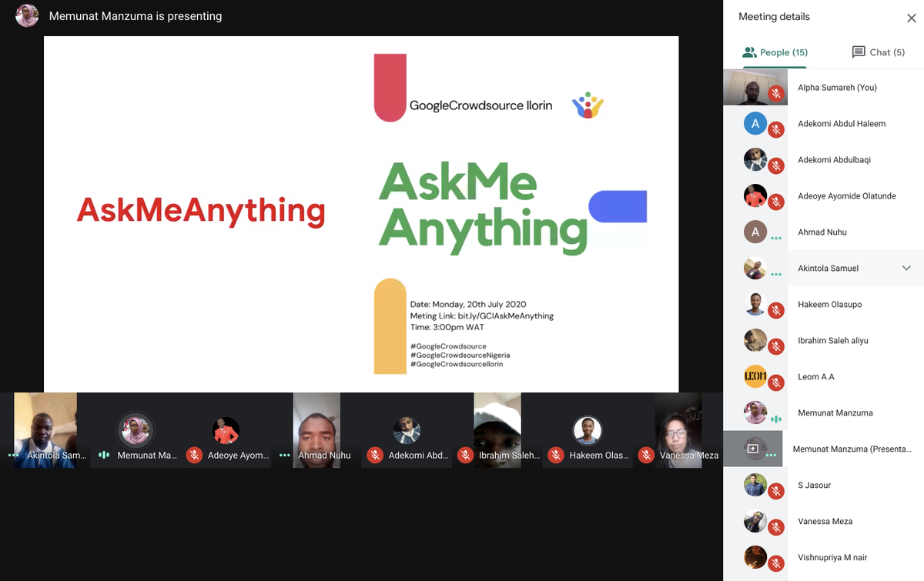Select Adeoye Ayomide Olatunde in participant list
This screenshot has width=924, height=581.
pyautogui.click(x=847, y=196)
